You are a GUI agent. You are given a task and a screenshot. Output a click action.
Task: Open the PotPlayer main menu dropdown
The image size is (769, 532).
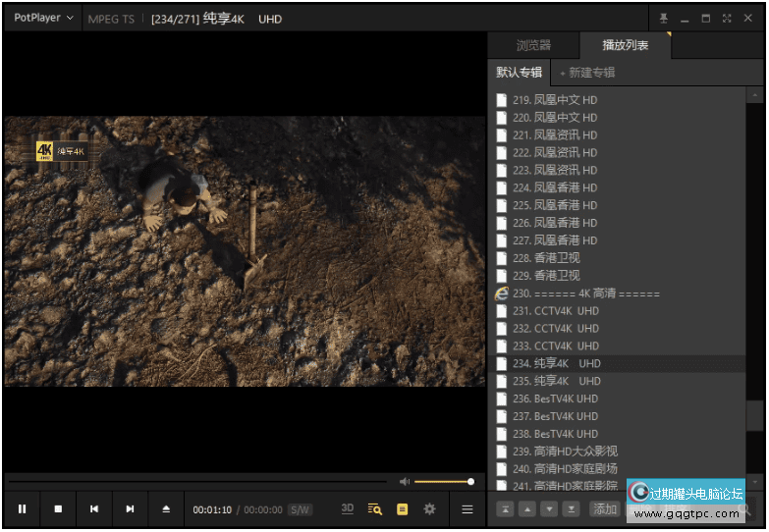pyautogui.click(x=43, y=18)
